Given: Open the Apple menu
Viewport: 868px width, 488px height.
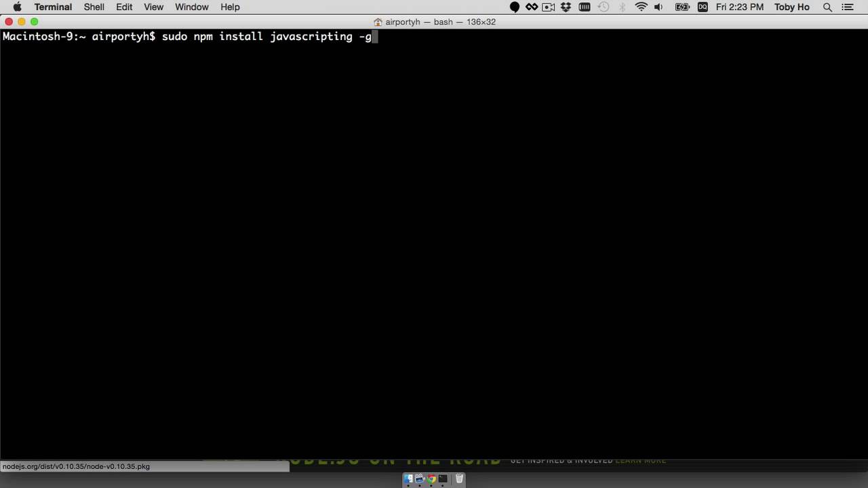Looking at the screenshot, I should point(18,7).
